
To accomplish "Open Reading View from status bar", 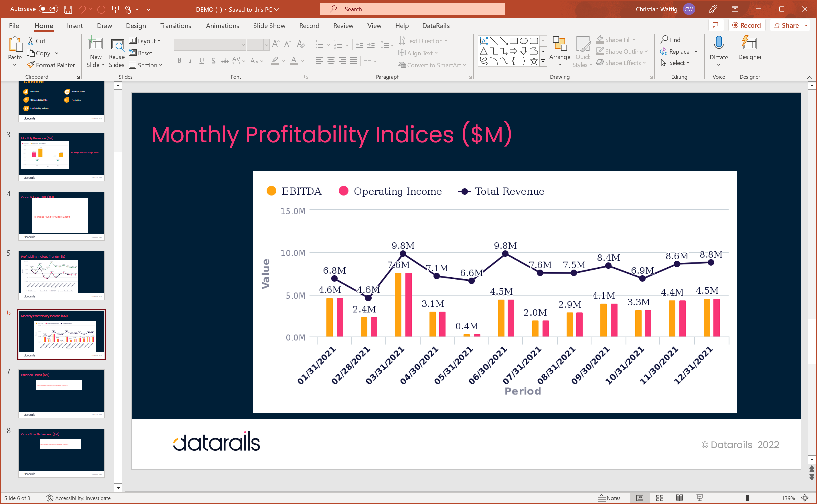I will tap(679, 498).
